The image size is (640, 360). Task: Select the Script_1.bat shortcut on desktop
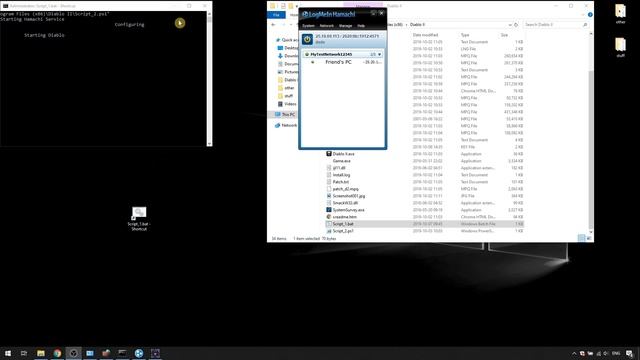[139, 219]
